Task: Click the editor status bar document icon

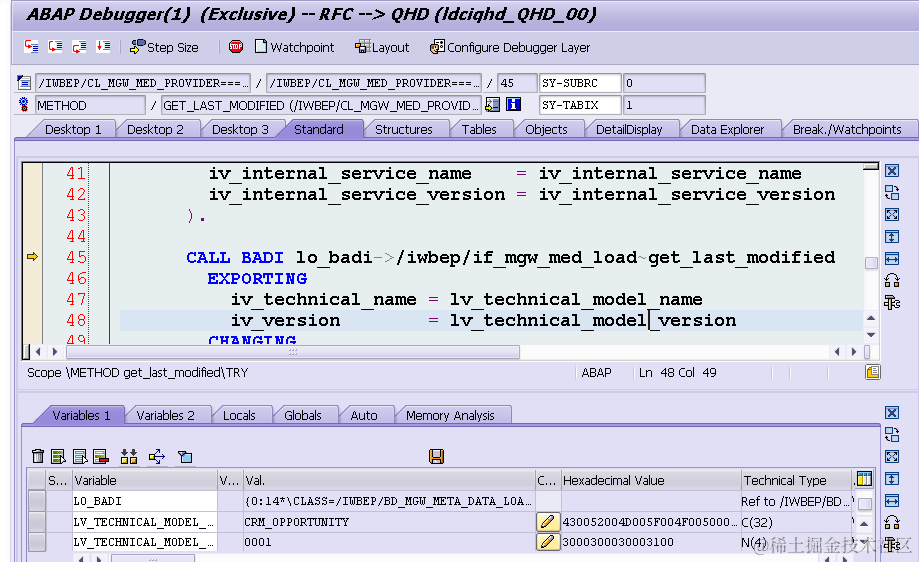Action: (x=872, y=372)
